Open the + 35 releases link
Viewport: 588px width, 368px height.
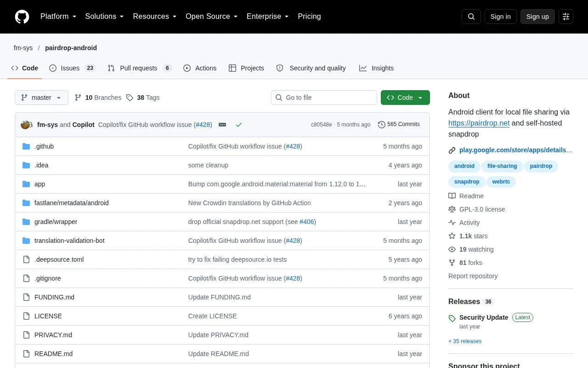[x=465, y=341]
